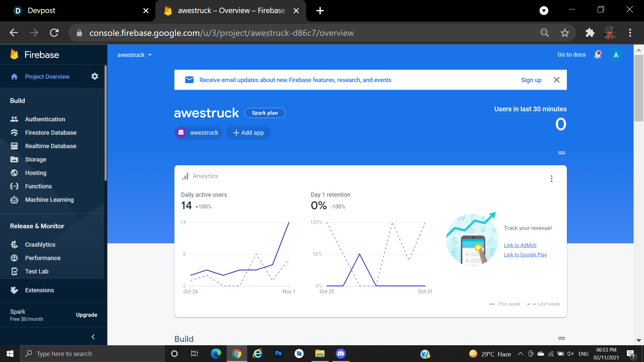This screenshot has width=644, height=362.
Task: Open the account avatar A
Action: pos(616,55)
